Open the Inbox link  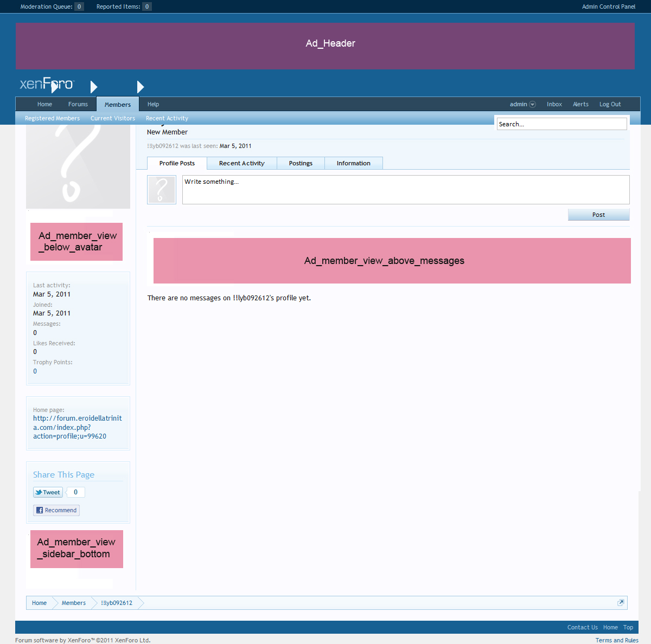[554, 104]
